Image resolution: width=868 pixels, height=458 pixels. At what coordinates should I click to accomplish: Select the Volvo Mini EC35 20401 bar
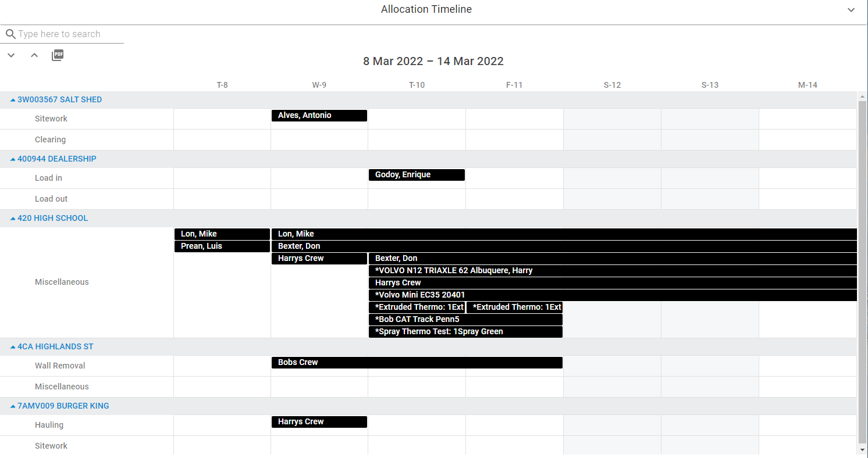[x=612, y=295]
